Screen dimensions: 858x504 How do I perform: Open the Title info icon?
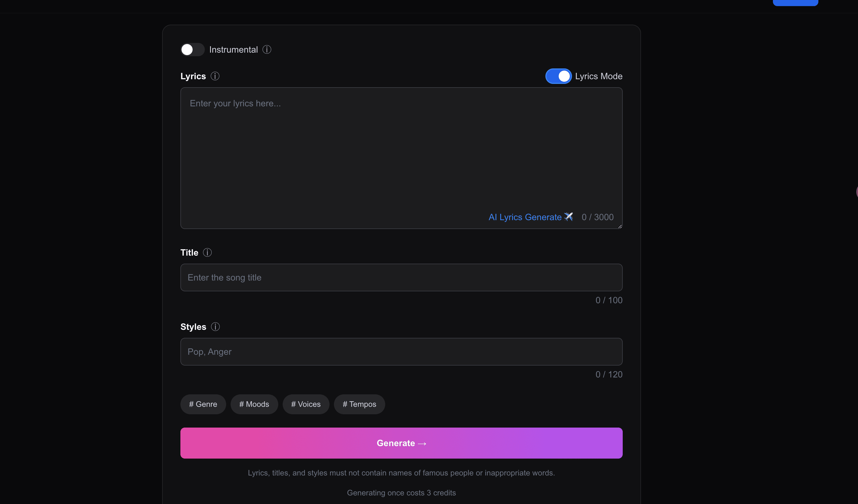click(x=207, y=253)
